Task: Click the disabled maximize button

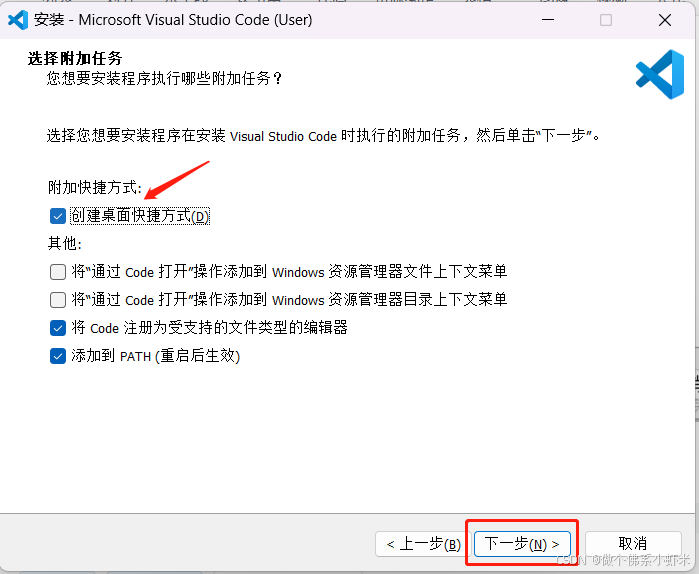Action: pos(606,20)
